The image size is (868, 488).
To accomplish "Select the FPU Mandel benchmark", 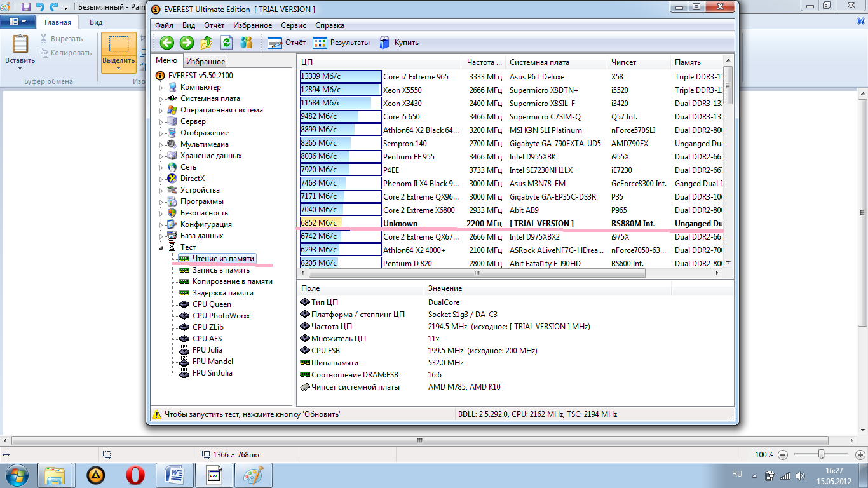I will coord(213,362).
